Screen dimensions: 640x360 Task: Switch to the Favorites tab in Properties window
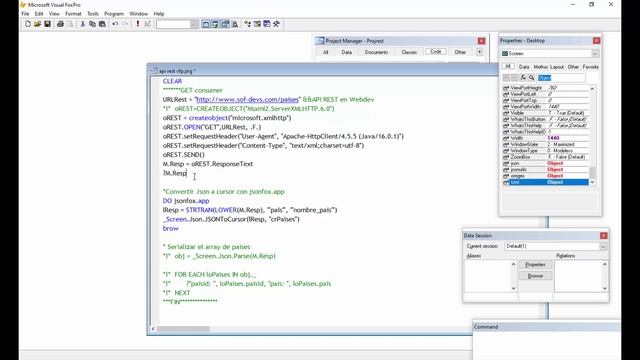591,67
